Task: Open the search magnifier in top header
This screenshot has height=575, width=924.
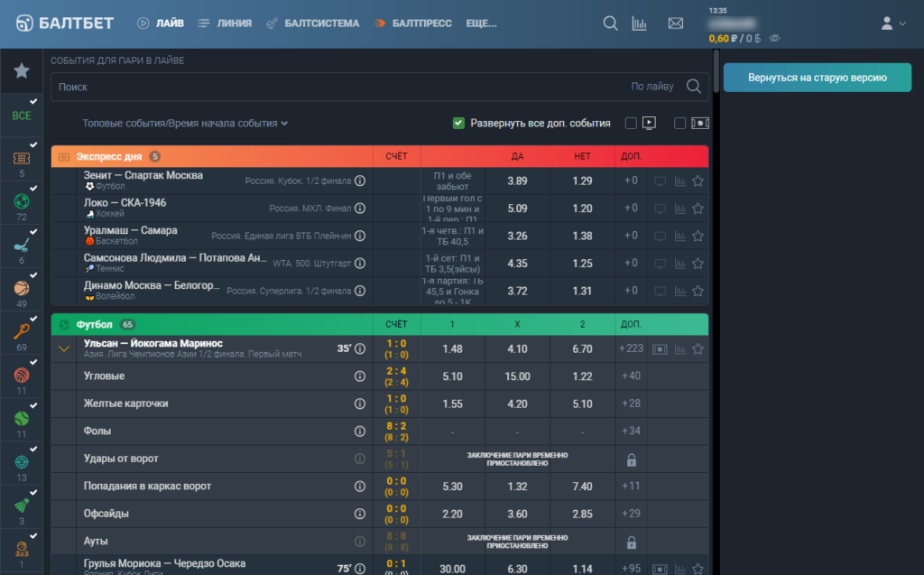Action: coord(611,23)
